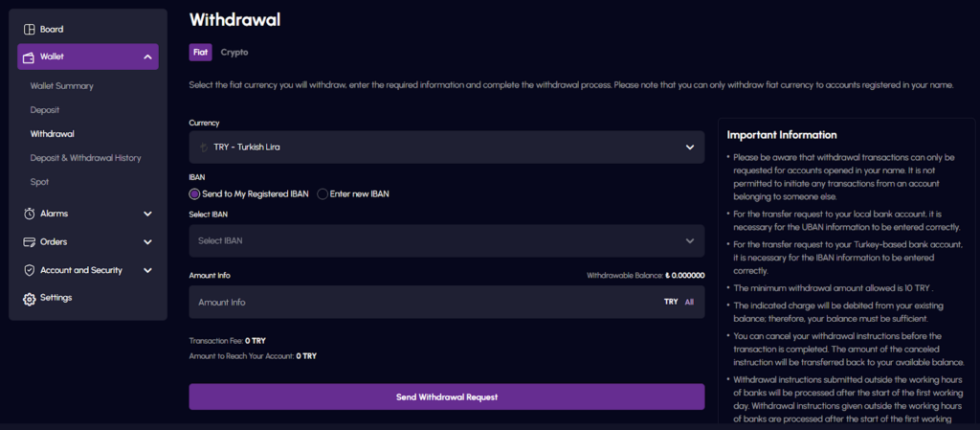This screenshot has width=980, height=430.
Task: Expand the Alarms menu chevron
Action: point(147,214)
